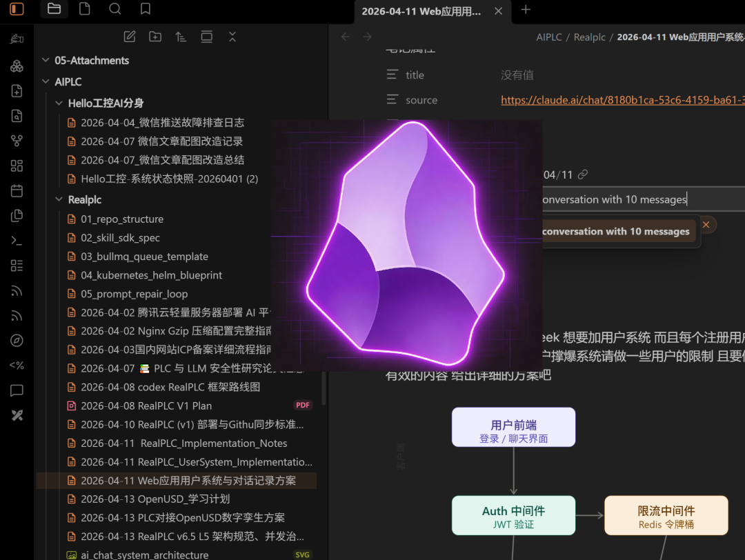The width and height of the screenshot is (745, 560).
Task: Open 2026-04-08 codex RealPLC 框架路线图 note
Action: point(170,387)
